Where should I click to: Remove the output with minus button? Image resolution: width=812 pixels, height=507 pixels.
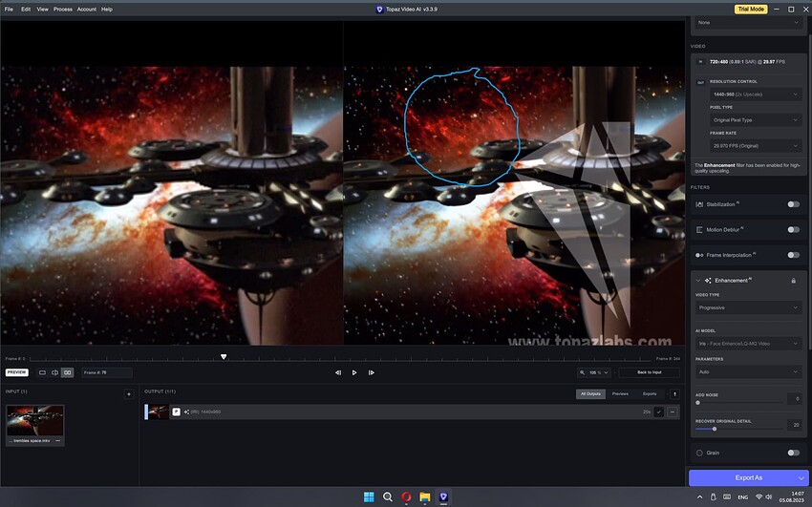673,412
